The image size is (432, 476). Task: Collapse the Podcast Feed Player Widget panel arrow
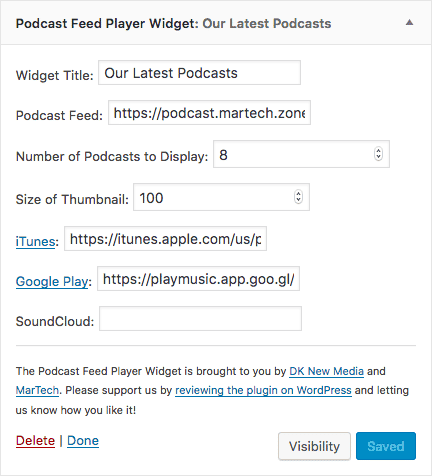409,23
